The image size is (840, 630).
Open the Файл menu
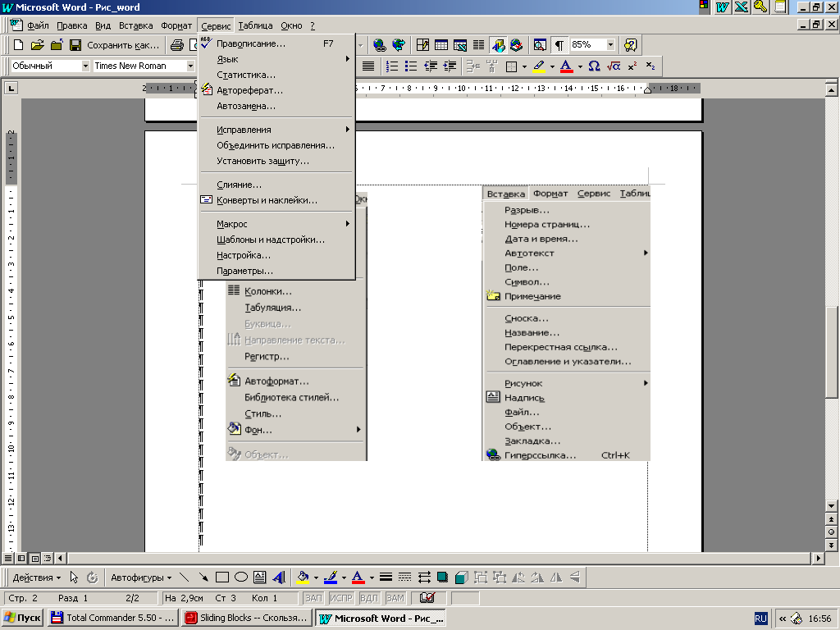tap(38, 25)
